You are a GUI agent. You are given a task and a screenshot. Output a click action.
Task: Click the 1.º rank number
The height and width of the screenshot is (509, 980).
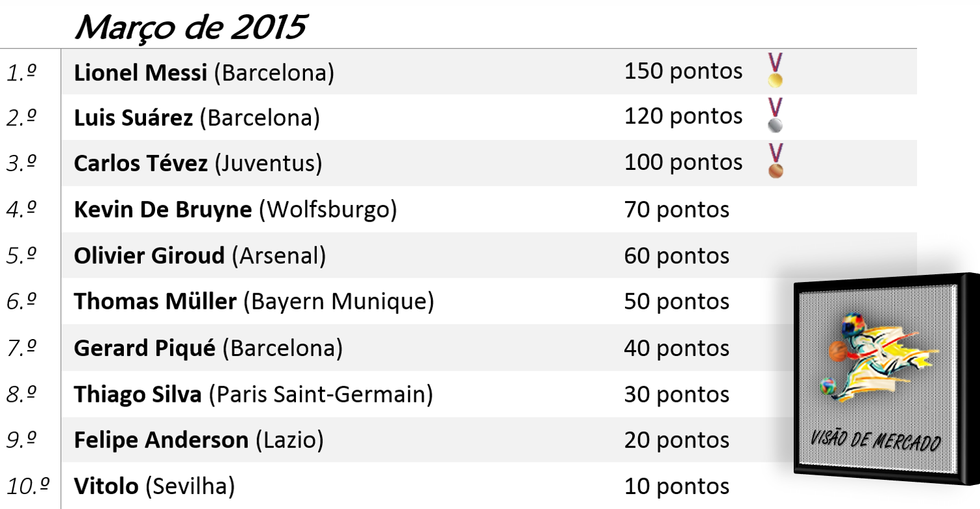[21, 73]
